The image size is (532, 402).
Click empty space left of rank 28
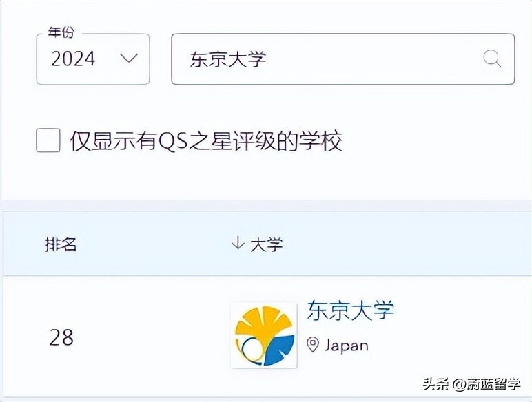(24, 337)
